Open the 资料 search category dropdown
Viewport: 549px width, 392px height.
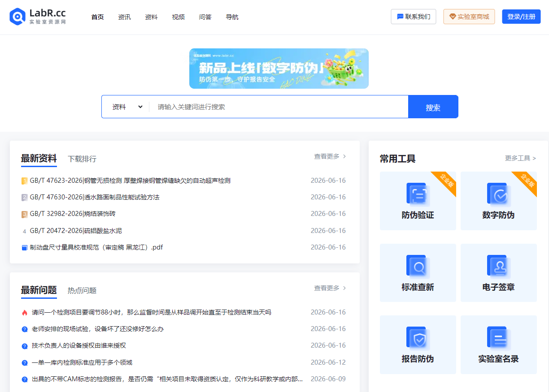(x=127, y=107)
